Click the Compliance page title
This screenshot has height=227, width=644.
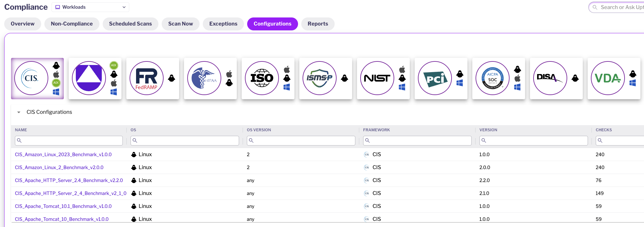[x=26, y=7]
